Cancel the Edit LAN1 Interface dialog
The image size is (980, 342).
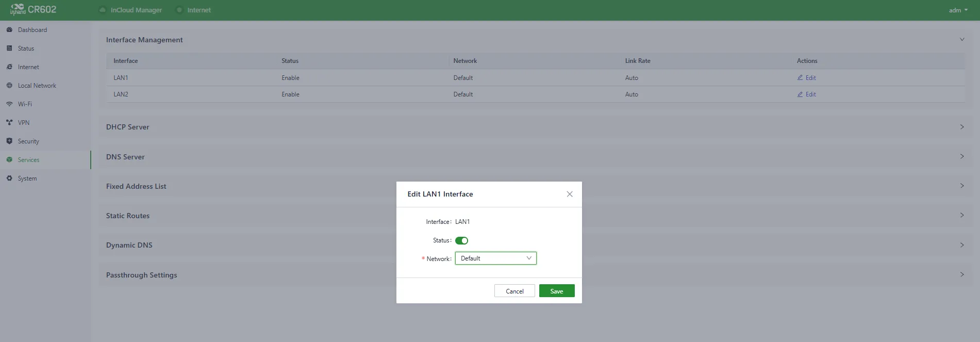pos(514,291)
